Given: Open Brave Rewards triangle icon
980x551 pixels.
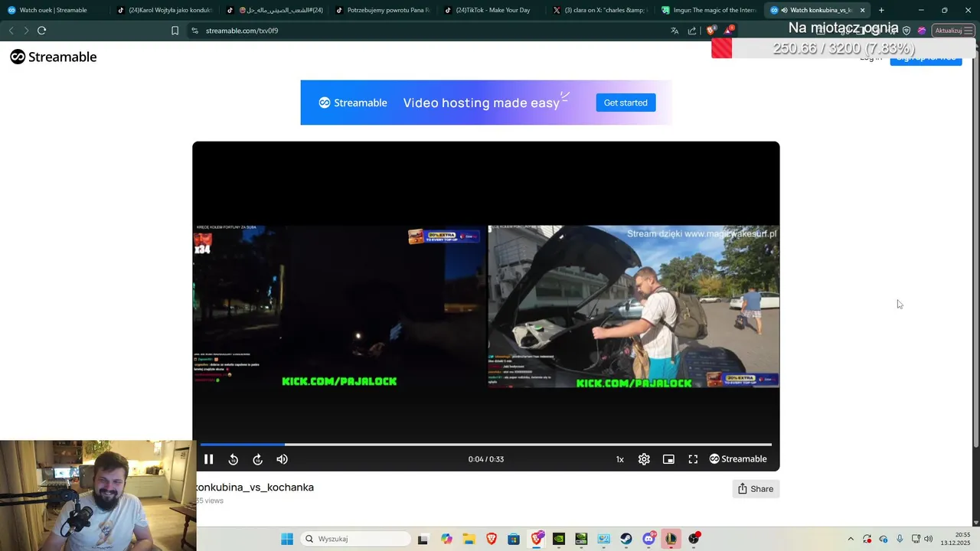Looking at the screenshot, I should [x=729, y=31].
